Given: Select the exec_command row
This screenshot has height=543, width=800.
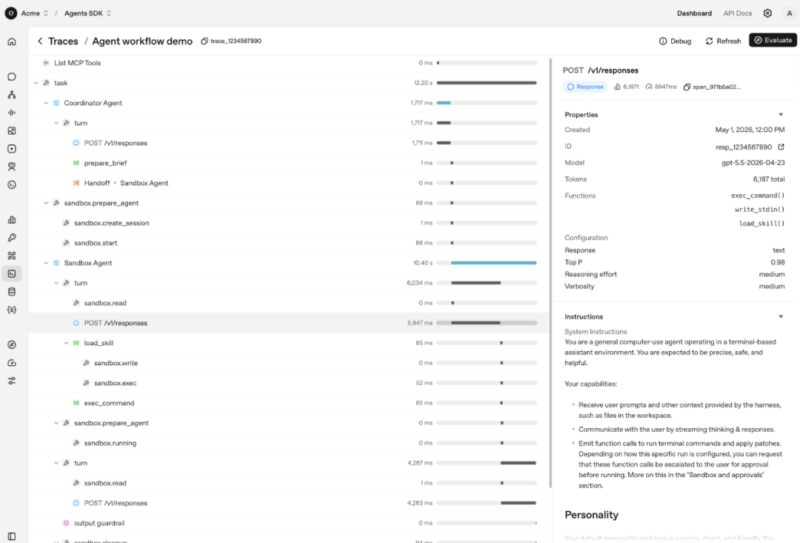Looking at the screenshot, I should tap(288, 403).
